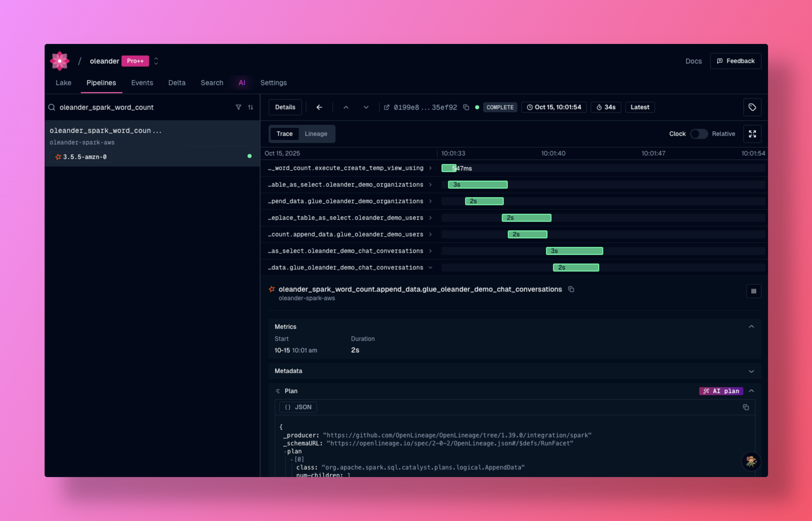Copy the run ID 0199e8...35ef92
Image resolution: width=812 pixels, height=521 pixels.
point(466,107)
